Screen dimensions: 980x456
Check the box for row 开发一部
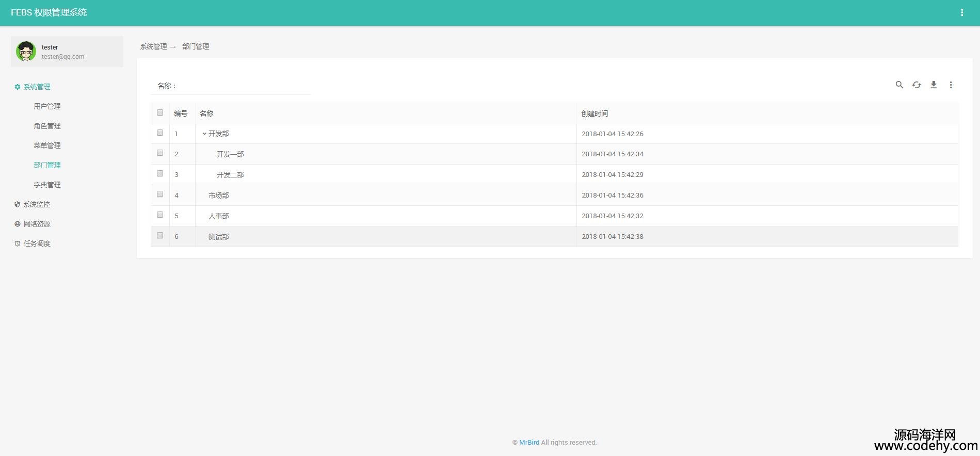coord(160,153)
